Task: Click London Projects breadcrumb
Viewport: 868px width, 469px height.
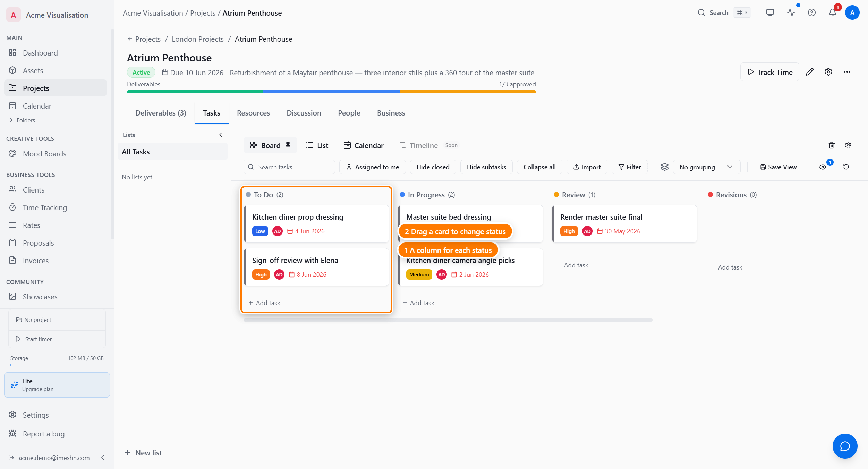Action: [x=197, y=39]
